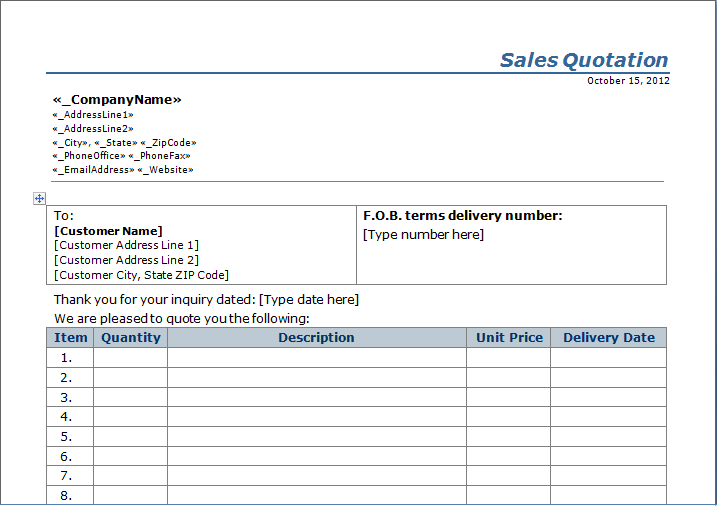Click the «_Website» merge field
This screenshot has height=506, width=717.
click(166, 170)
